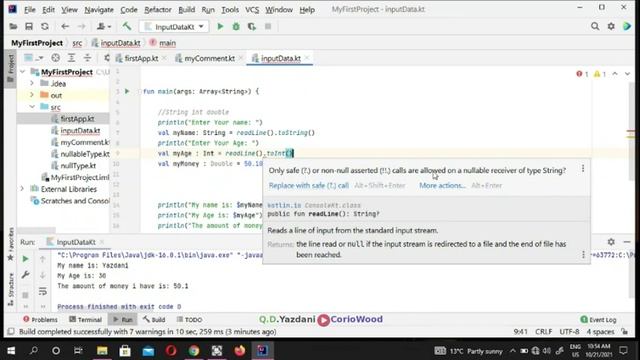Click the Run with Coverage icon
The width and height of the screenshot is (640, 360).
pyautogui.click(x=252, y=27)
